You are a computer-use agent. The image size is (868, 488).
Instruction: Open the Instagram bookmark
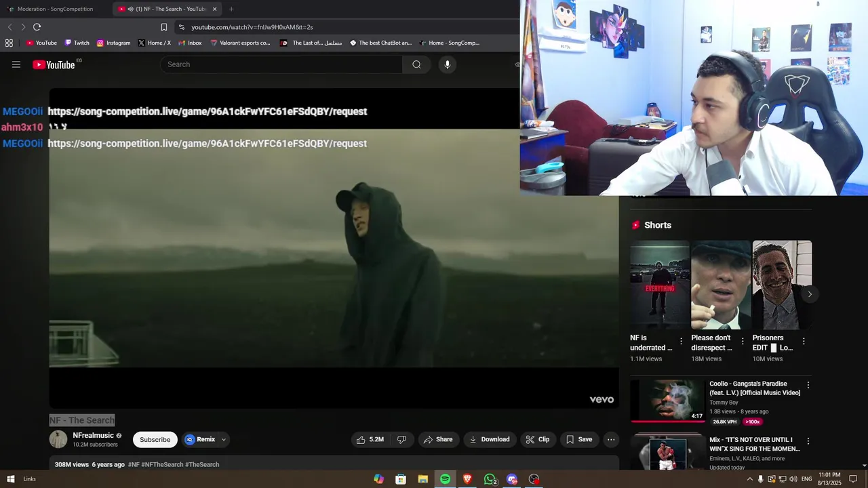(113, 43)
